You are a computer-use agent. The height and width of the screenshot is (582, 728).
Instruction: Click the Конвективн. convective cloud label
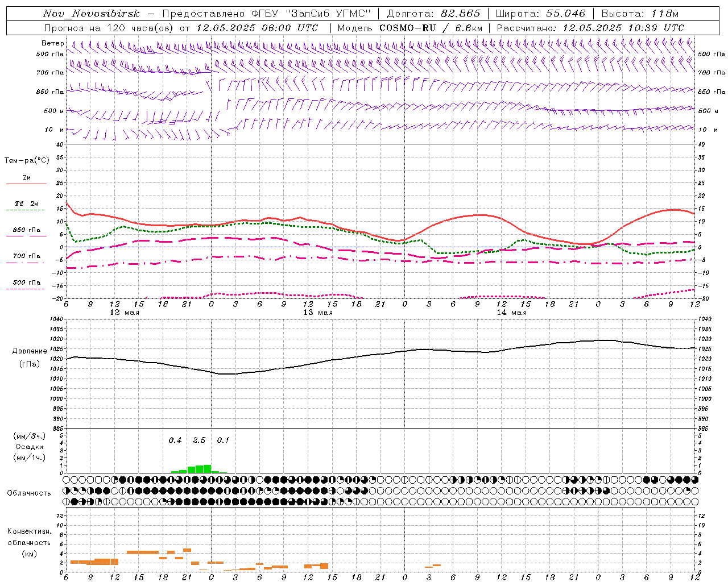(x=29, y=531)
